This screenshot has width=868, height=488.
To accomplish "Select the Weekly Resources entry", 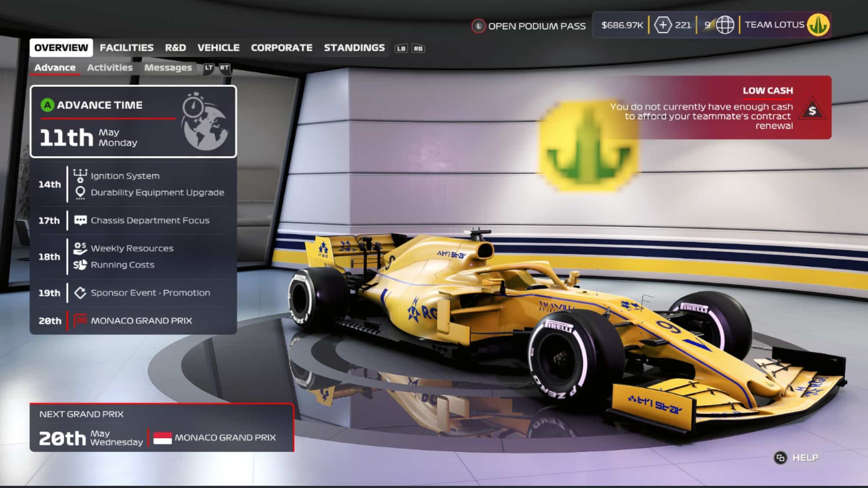I will [132, 248].
